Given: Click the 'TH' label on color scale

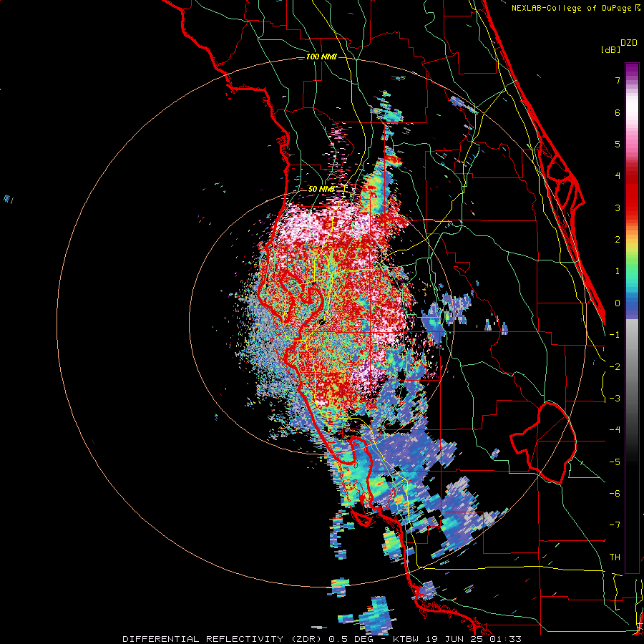Looking at the screenshot, I should click(615, 557).
